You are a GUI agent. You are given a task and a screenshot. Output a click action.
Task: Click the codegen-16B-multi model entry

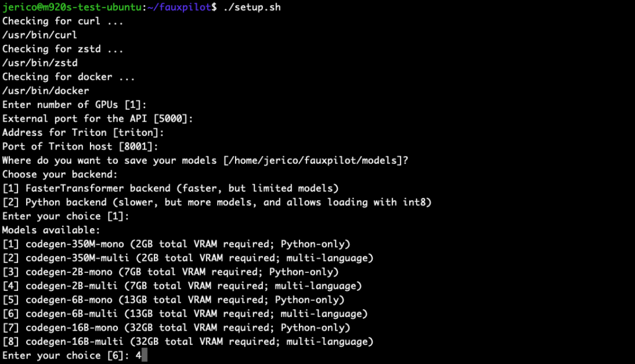pos(187,342)
